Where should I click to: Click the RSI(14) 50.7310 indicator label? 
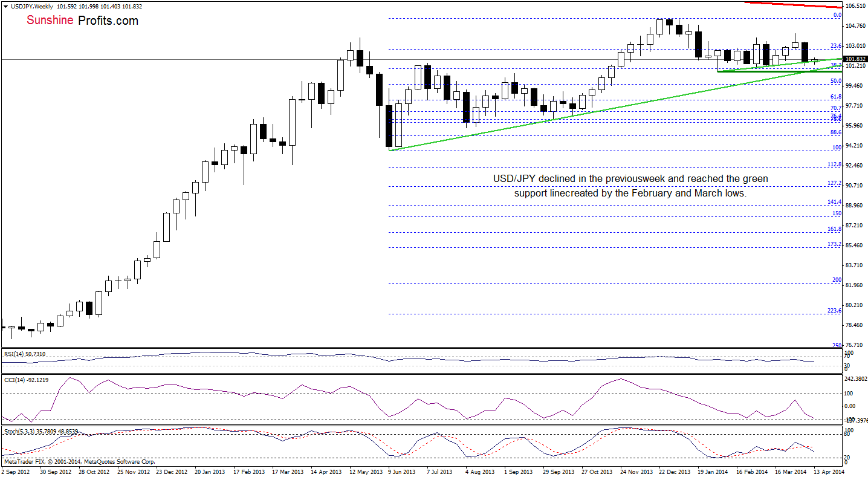(24, 354)
